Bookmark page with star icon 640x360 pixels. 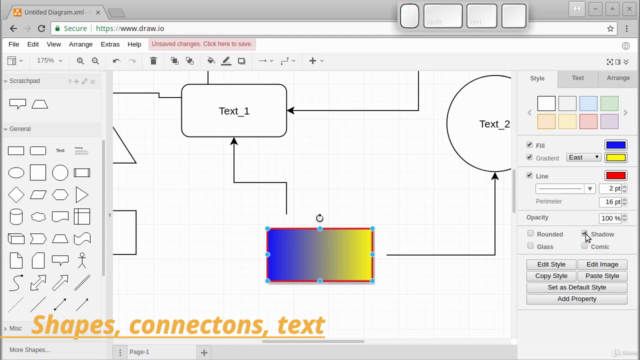coord(610,29)
